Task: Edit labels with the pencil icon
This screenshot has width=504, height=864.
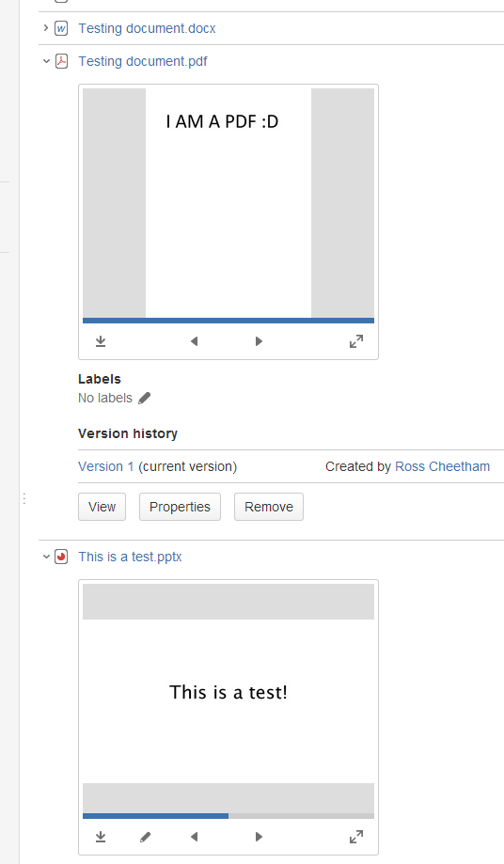Action: [144, 398]
